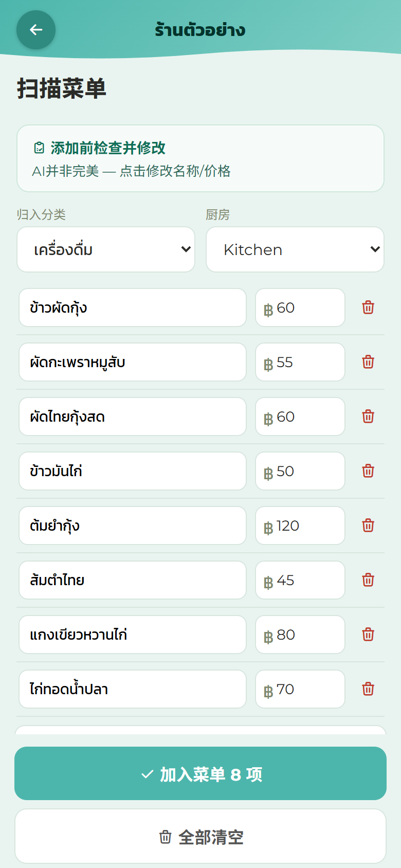Delete the ต้มยำกุ้ง row
The height and width of the screenshot is (868, 401).
click(x=368, y=526)
